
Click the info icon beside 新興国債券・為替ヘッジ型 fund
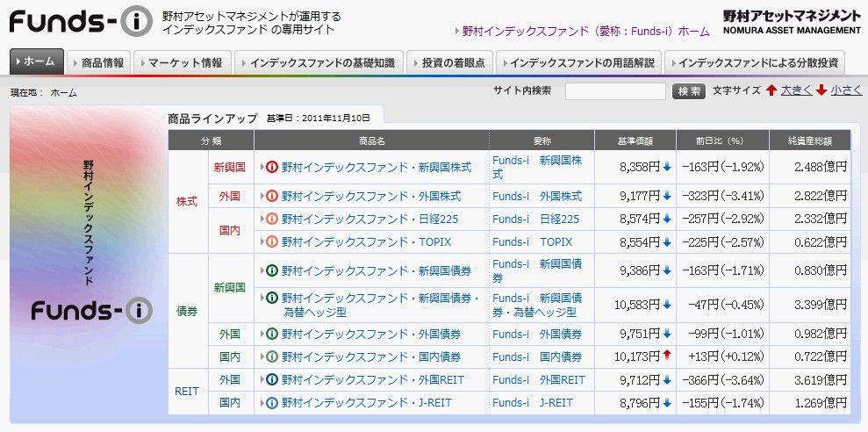pyautogui.click(x=271, y=298)
